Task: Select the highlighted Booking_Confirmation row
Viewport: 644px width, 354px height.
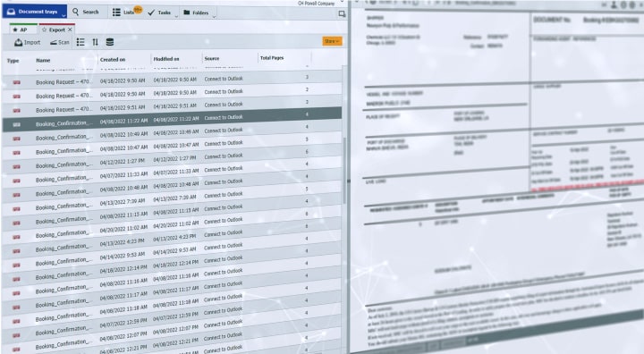Action: (x=172, y=120)
